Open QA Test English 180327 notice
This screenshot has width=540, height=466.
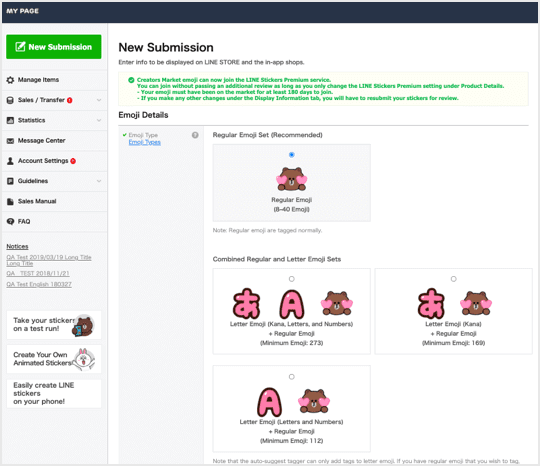coord(39,284)
